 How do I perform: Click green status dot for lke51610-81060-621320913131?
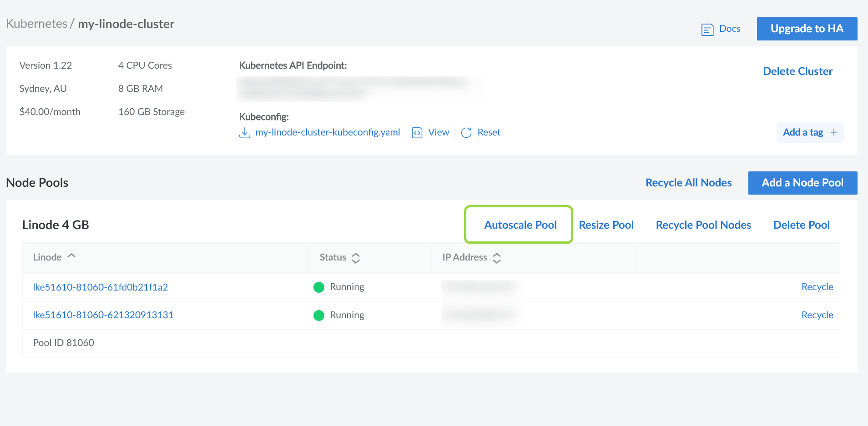[319, 316]
